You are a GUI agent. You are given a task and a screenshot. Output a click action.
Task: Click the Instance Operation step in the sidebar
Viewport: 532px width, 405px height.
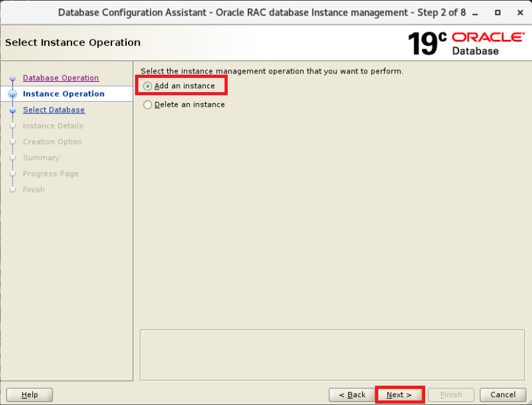click(x=64, y=94)
